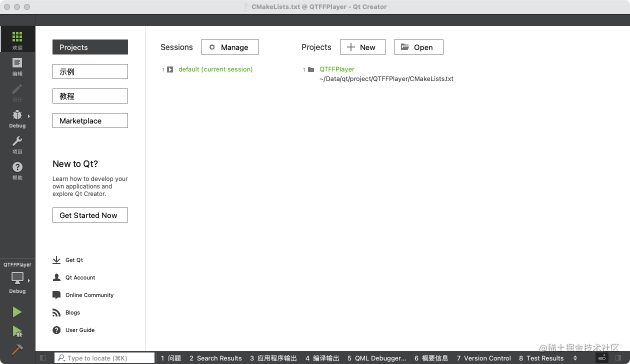Open the 问题 issues output pane

click(171, 358)
